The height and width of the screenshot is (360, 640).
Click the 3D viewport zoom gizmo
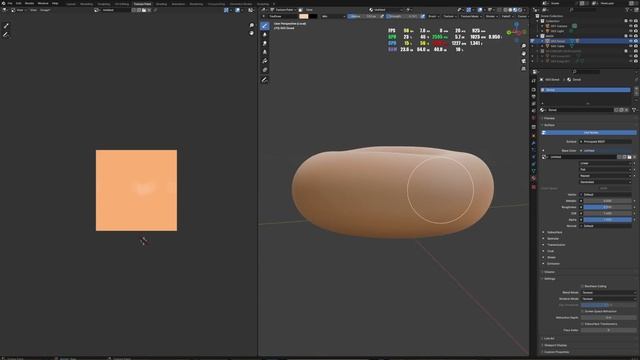click(524, 46)
